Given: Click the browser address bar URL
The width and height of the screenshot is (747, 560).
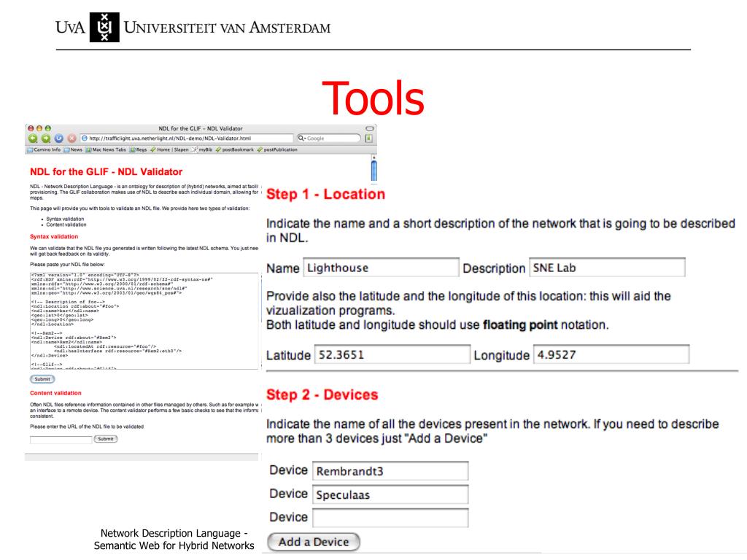Looking at the screenshot, I should [187, 139].
